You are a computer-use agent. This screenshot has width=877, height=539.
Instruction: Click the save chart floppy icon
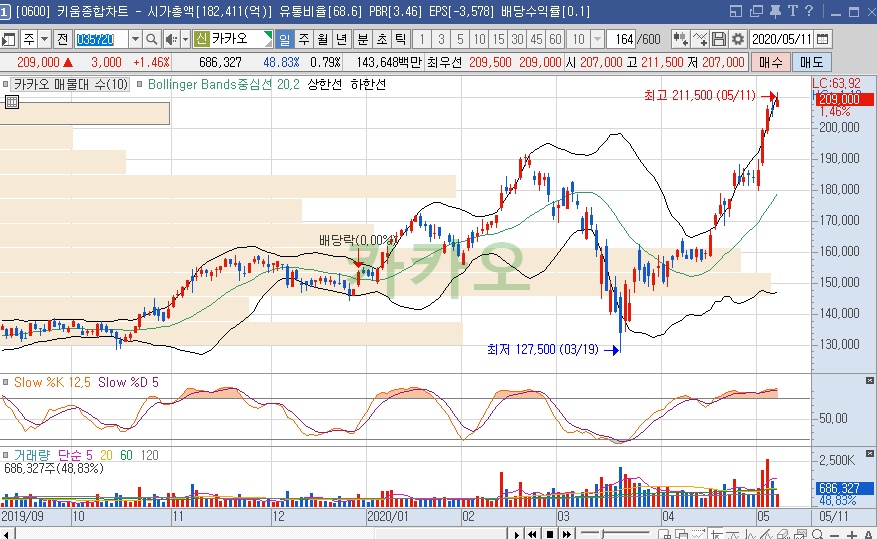pos(719,39)
